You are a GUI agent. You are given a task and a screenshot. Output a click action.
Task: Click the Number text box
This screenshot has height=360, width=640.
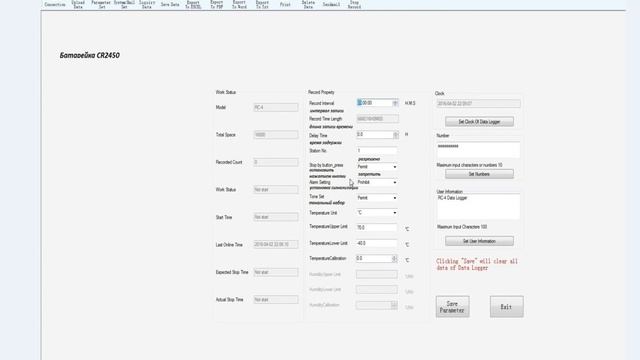478,150
